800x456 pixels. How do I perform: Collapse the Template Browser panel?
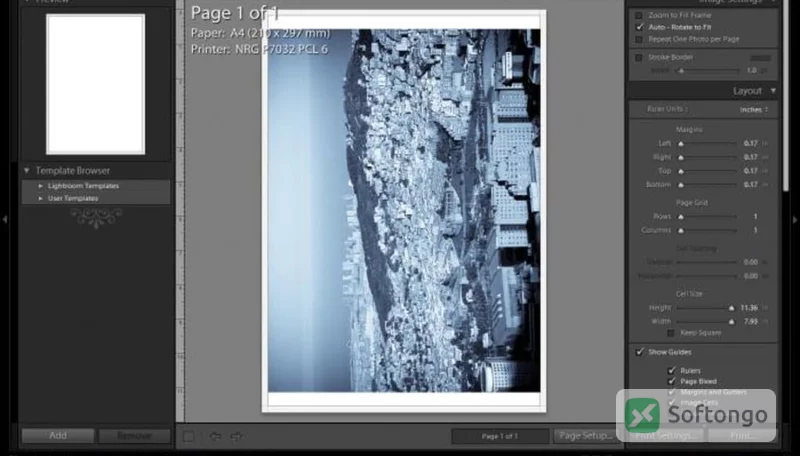tap(27, 171)
